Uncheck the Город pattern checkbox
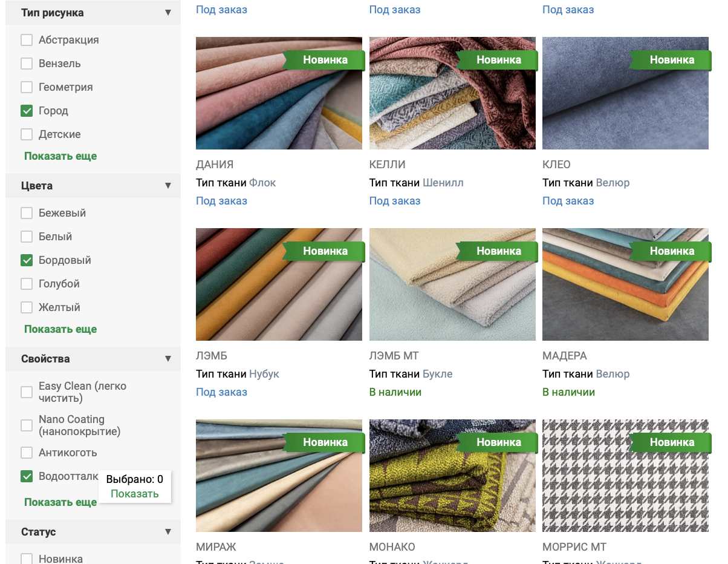Image resolution: width=728 pixels, height=564 pixels. point(27,111)
